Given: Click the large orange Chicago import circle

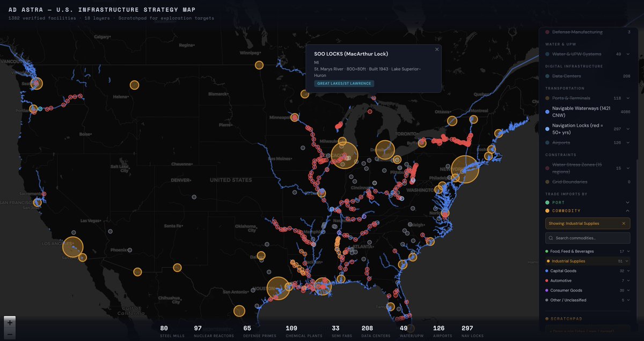Looking at the screenshot, I should (x=345, y=155).
